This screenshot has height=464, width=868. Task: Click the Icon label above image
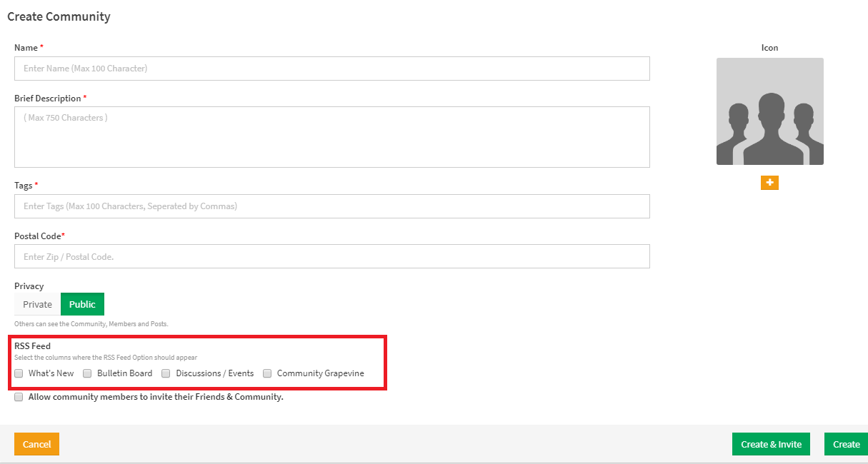point(770,48)
